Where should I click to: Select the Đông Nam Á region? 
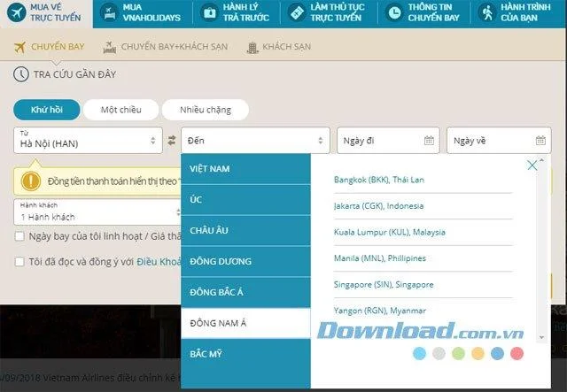pos(246,323)
